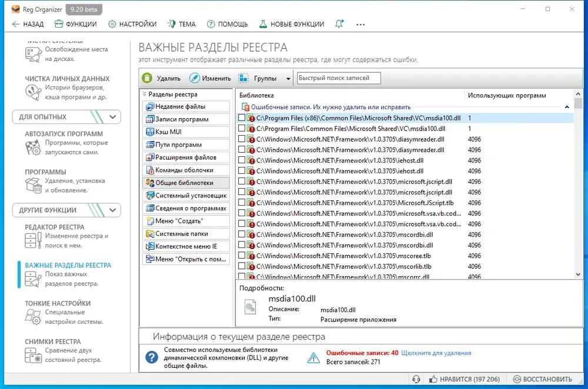Open the НАСТРОЙКИ menu
Screen dimensions: 588x389
pos(132,24)
